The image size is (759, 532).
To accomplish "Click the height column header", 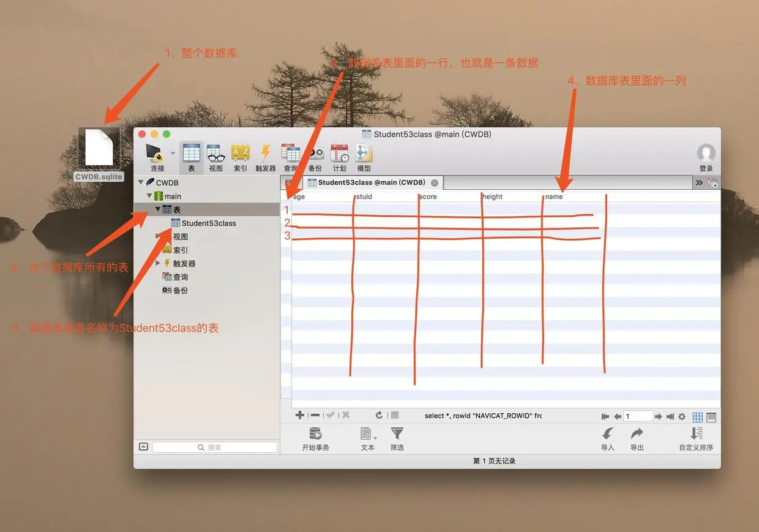I will click(x=512, y=197).
